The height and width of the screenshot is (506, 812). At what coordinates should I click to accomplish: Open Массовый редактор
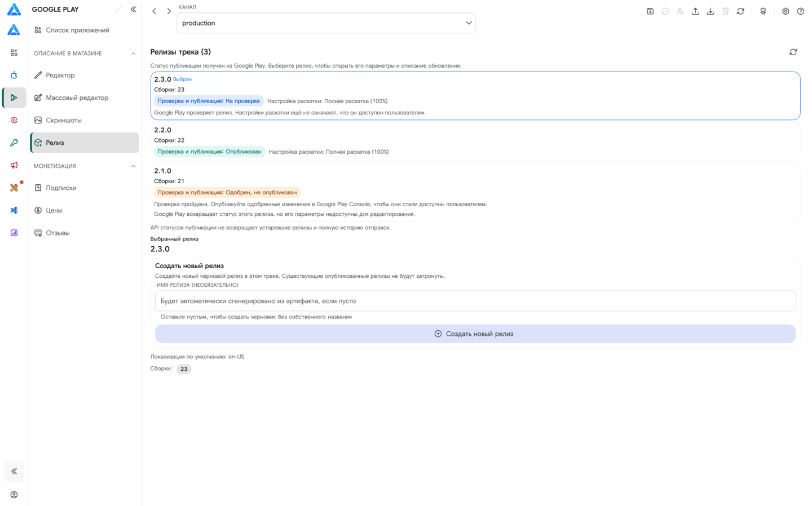[x=85, y=97]
